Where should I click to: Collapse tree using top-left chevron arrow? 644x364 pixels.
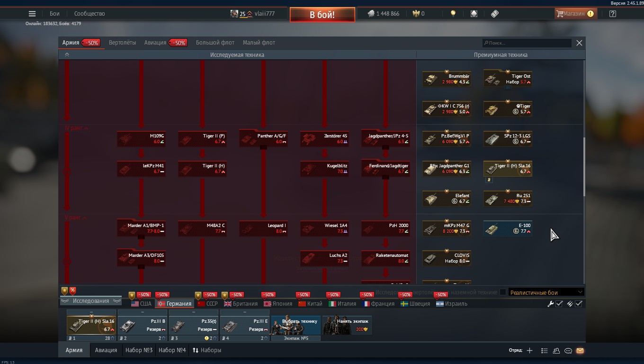tap(67, 55)
